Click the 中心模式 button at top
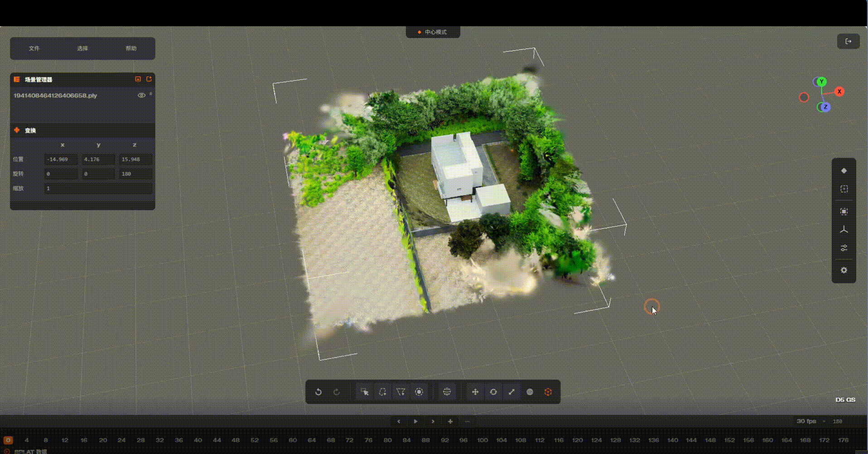 (433, 32)
